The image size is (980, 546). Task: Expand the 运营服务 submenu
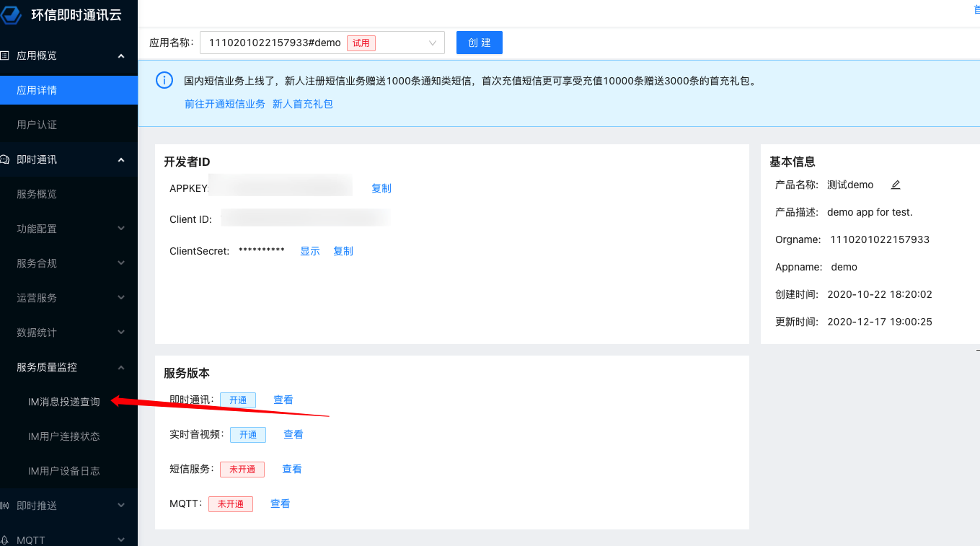click(121, 298)
